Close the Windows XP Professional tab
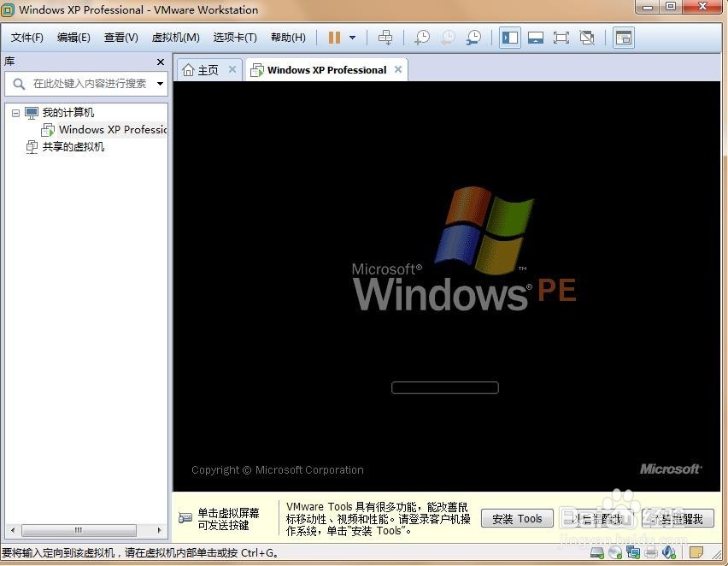Viewport: 728px width, 566px height. point(398,69)
